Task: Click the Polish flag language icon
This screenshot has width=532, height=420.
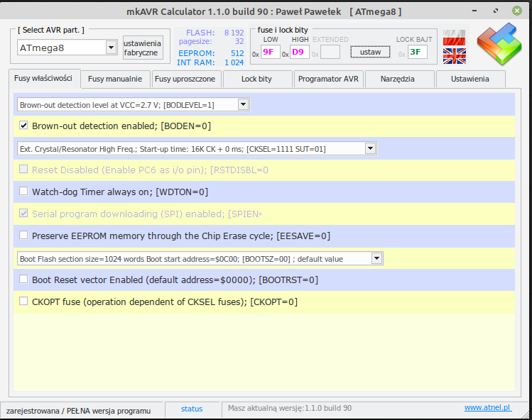Action: (454, 38)
